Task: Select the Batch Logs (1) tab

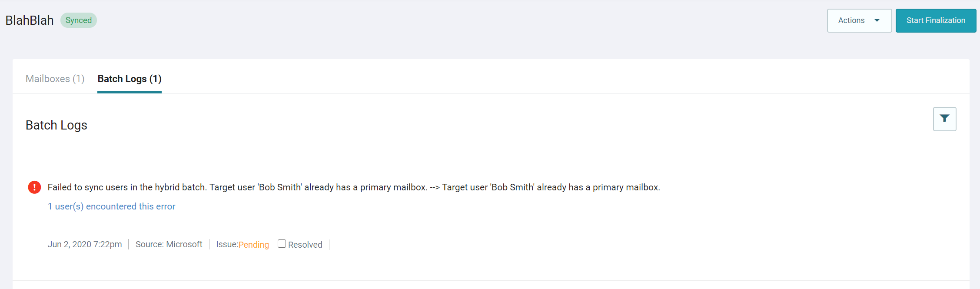Action: tap(130, 79)
